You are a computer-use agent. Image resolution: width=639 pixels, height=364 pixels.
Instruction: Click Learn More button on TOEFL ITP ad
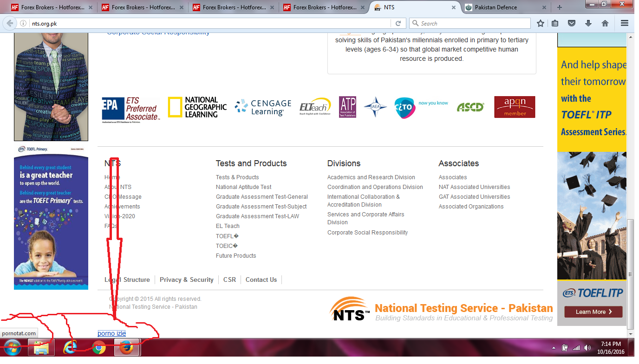point(593,312)
